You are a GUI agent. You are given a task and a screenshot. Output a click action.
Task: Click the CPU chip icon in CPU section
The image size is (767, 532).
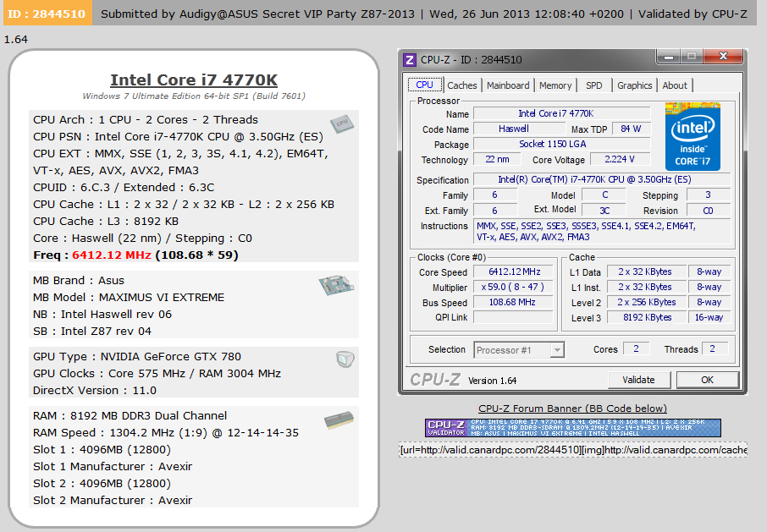(x=342, y=123)
